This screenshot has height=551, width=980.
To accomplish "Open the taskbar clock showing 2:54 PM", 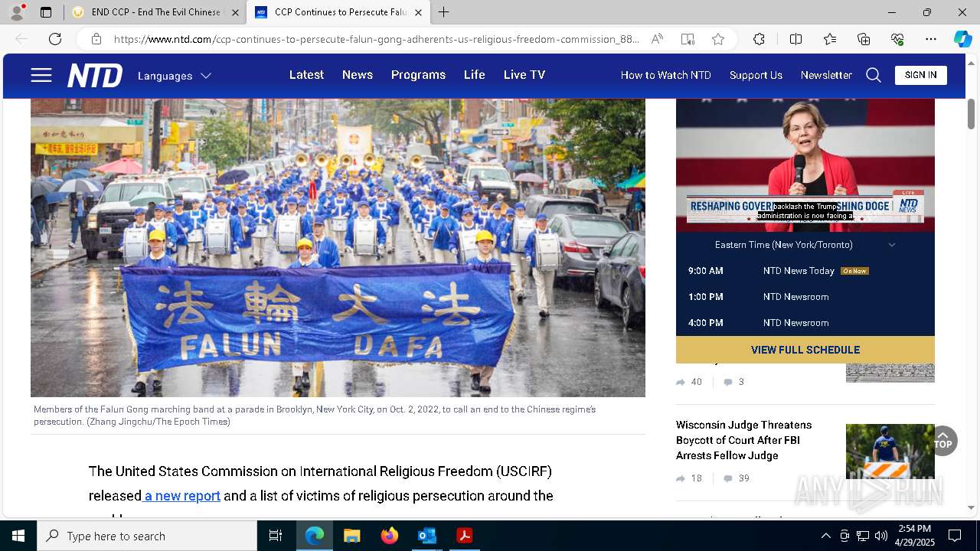I will tap(914, 536).
